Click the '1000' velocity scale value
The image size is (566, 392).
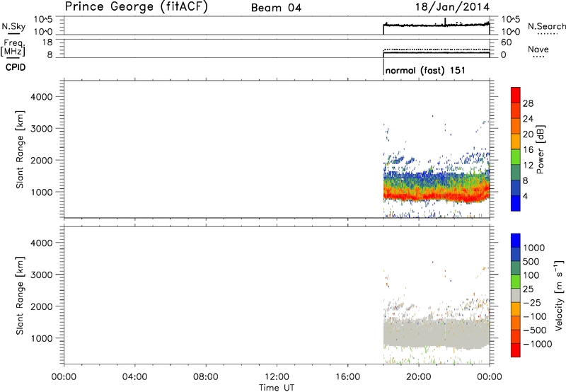coord(534,248)
